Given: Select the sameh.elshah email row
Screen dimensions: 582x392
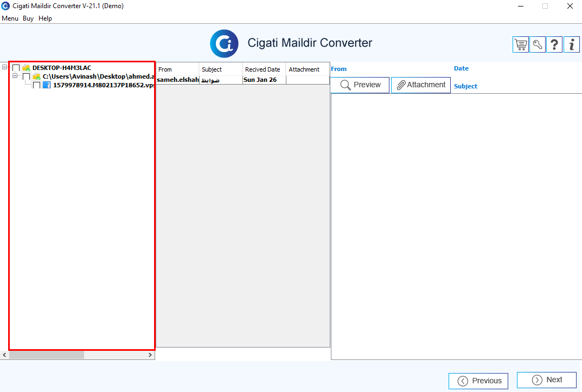Looking at the screenshot, I should 243,80.
